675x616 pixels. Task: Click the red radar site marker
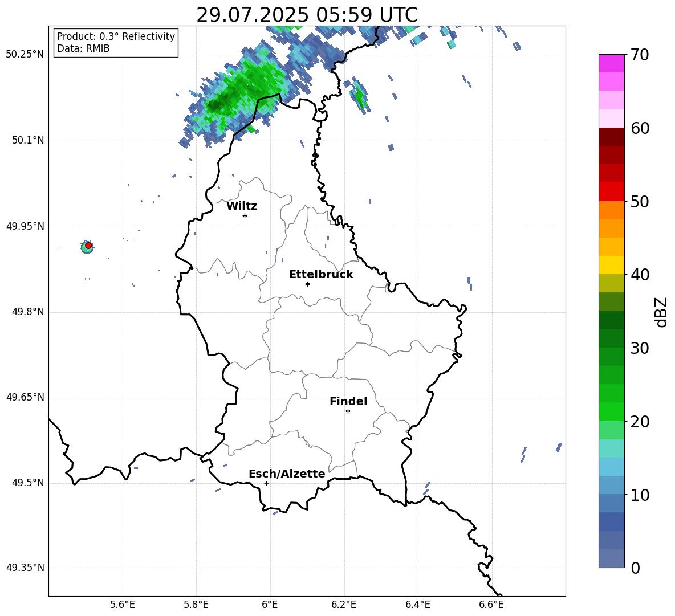88,246
